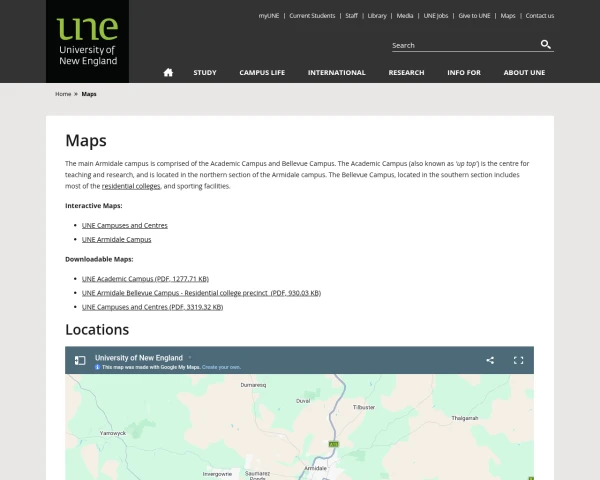Open UNE Campuses and Centres interactive map
Image resolution: width=600 pixels, height=480 pixels.
coord(125,225)
